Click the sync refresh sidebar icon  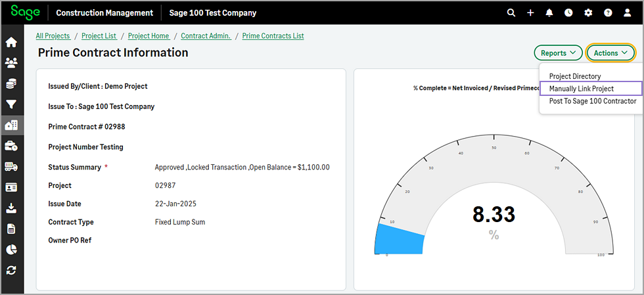coord(12,270)
